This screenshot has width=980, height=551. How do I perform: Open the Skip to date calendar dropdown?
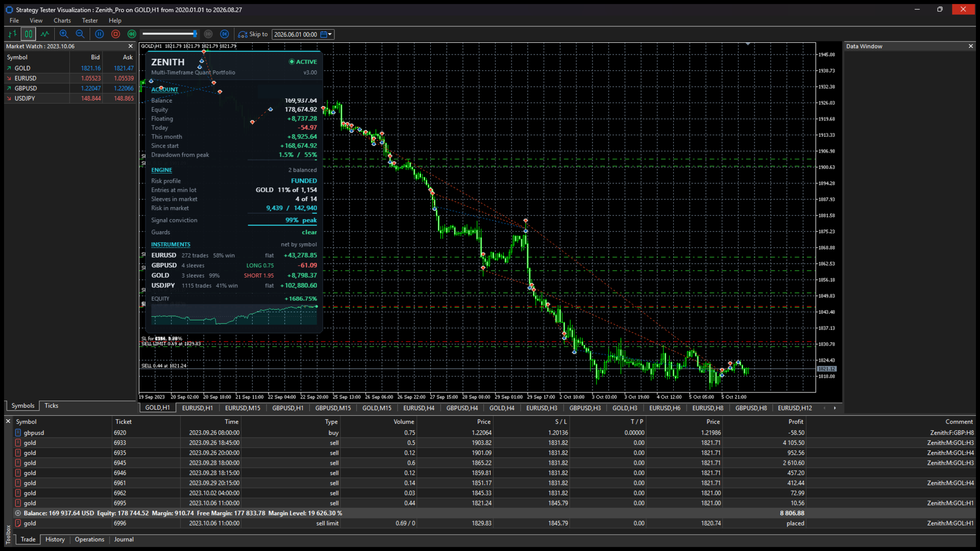327,34
